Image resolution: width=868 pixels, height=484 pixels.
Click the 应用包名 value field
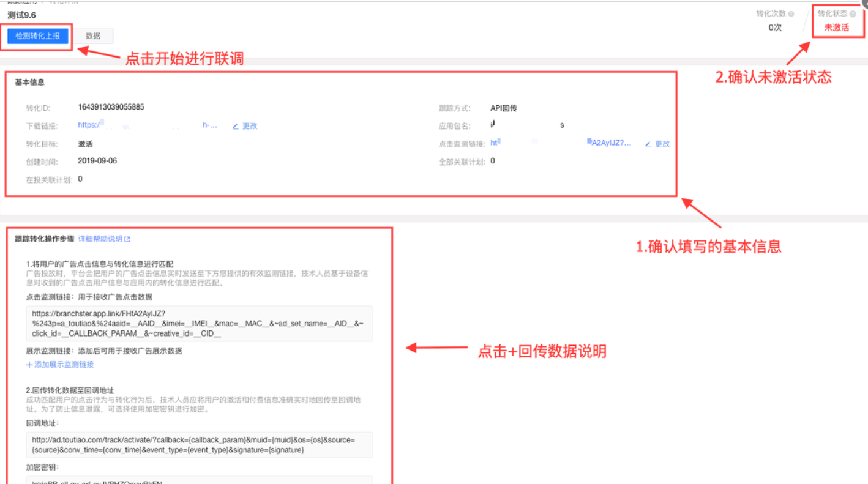click(x=526, y=125)
